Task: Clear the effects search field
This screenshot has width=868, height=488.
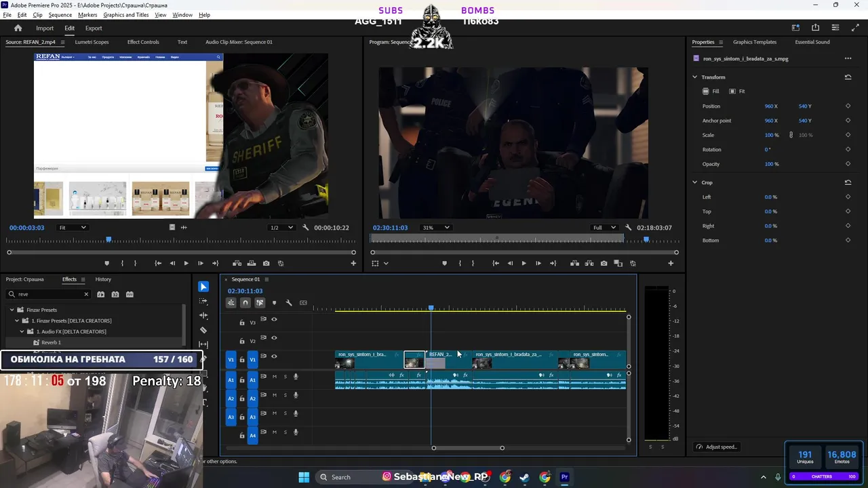Action: pos(86,294)
